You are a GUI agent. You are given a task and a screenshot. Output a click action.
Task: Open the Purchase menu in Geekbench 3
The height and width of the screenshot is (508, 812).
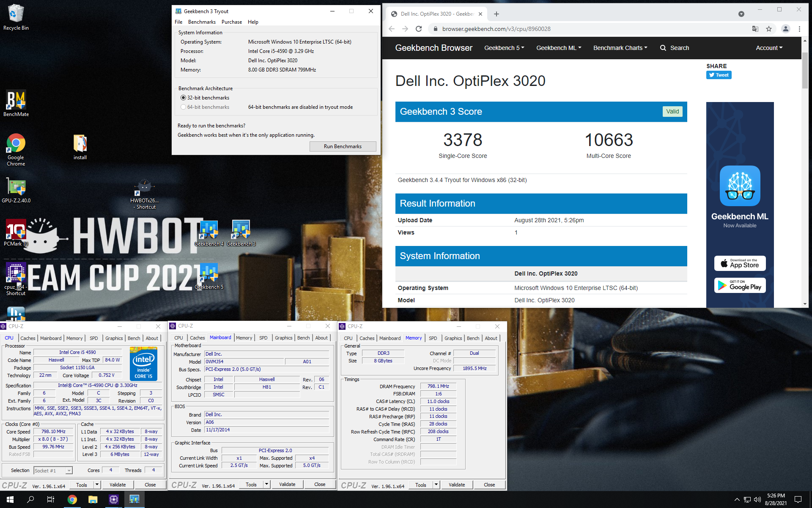pyautogui.click(x=232, y=22)
